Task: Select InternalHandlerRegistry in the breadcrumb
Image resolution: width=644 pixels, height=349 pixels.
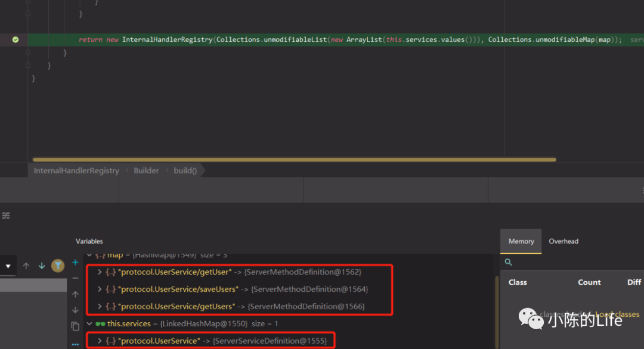Action: (x=76, y=170)
